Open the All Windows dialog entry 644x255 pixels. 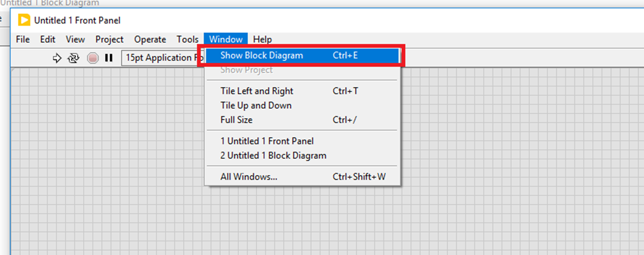click(249, 177)
